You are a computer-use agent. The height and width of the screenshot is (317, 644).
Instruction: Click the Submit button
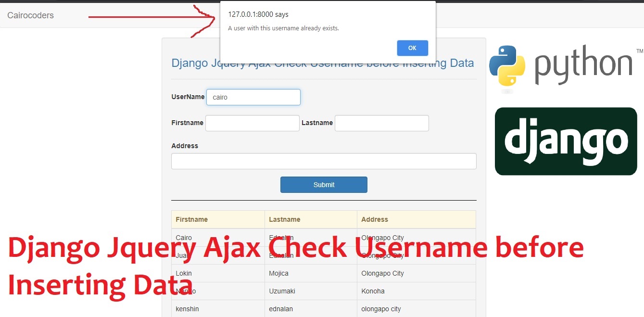323,185
